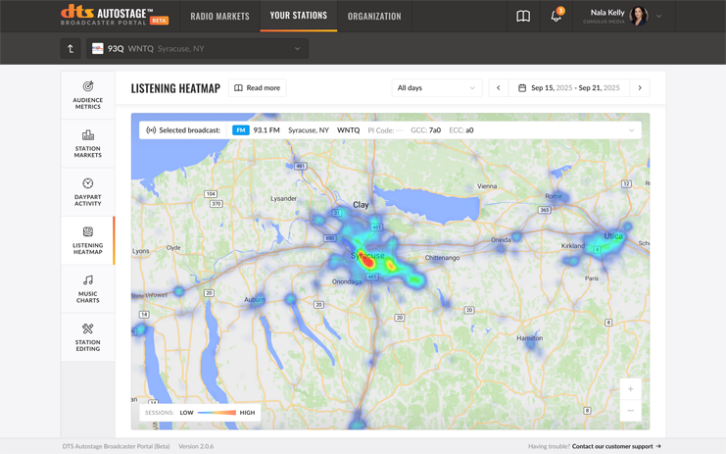The image size is (726, 454).
Task: Click the notifications bell icon
Action: pos(556,16)
